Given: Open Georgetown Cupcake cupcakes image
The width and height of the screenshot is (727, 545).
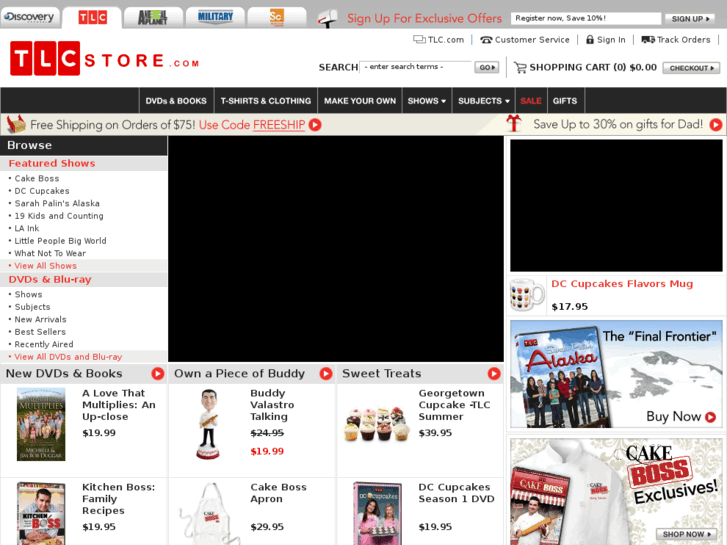Looking at the screenshot, I should click(376, 424).
